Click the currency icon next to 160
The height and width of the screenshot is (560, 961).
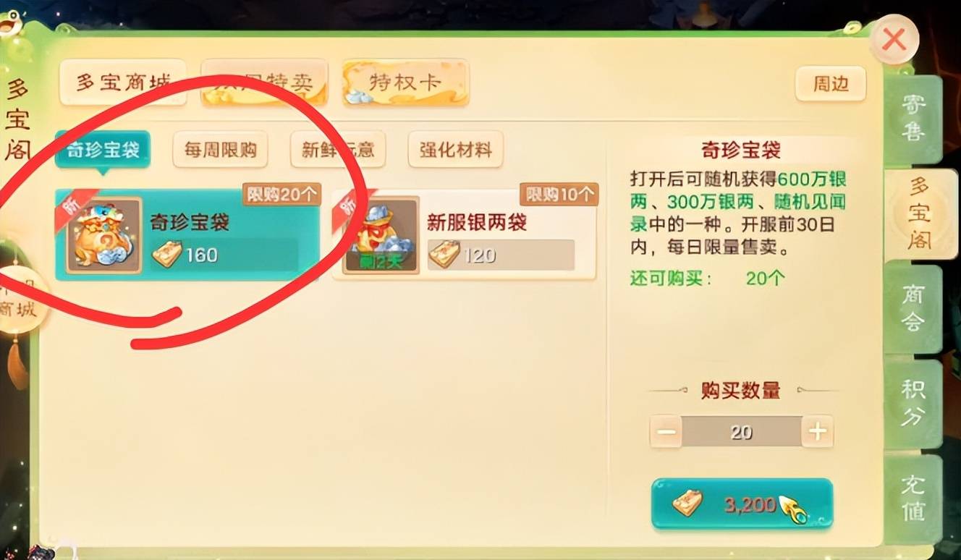(166, 255)
